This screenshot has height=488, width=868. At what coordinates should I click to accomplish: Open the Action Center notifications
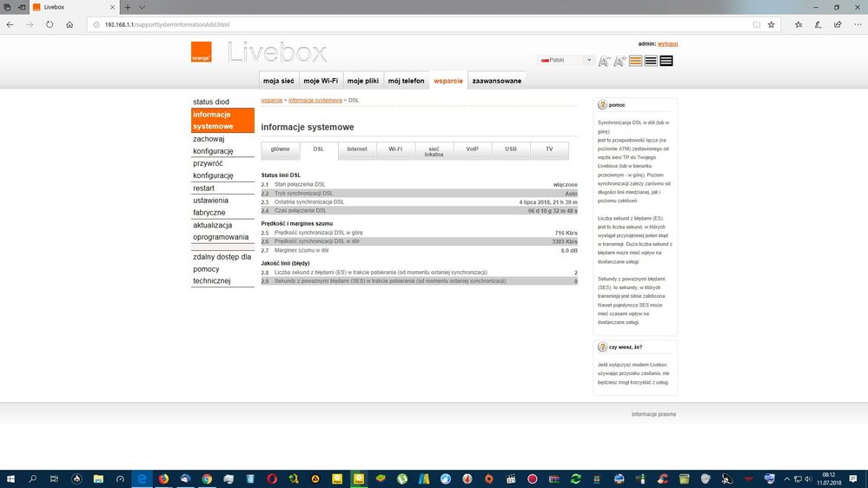(853, 479)
